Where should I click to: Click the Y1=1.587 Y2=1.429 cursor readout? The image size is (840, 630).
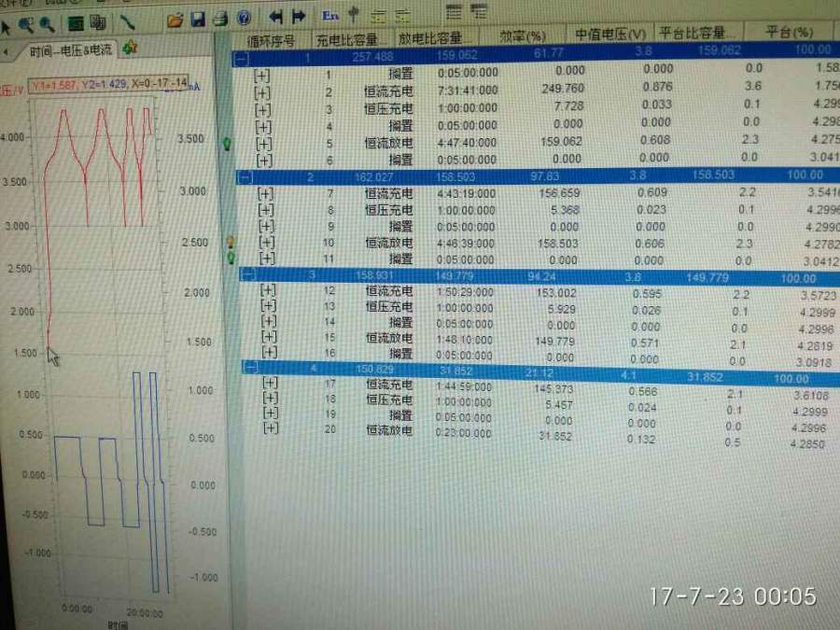(x=109, y=84)
